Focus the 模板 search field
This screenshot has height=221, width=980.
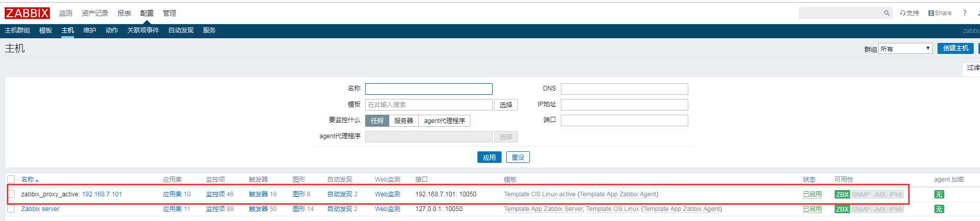pos(429,105)
